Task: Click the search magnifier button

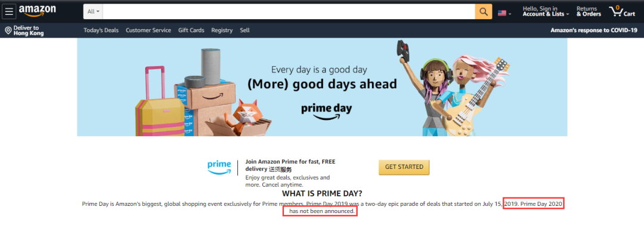Action: click(484, 11)
